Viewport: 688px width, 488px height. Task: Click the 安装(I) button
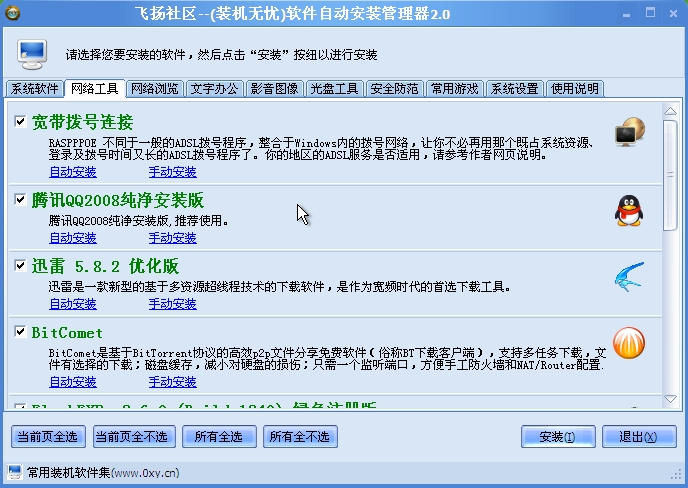[x=558, y=437]
